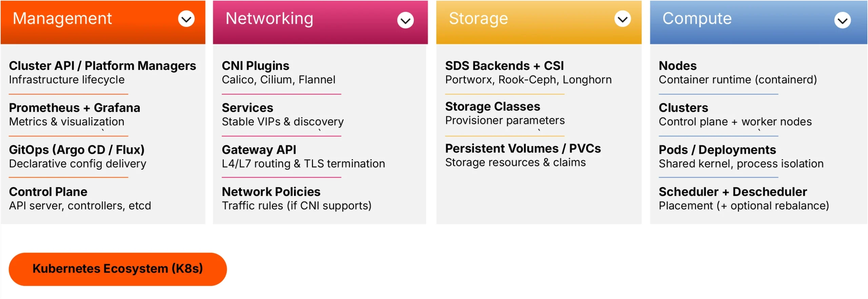Collapse the Compute column chevron
868x299 pixels.
pyautogui.click(x=842, y=20)
